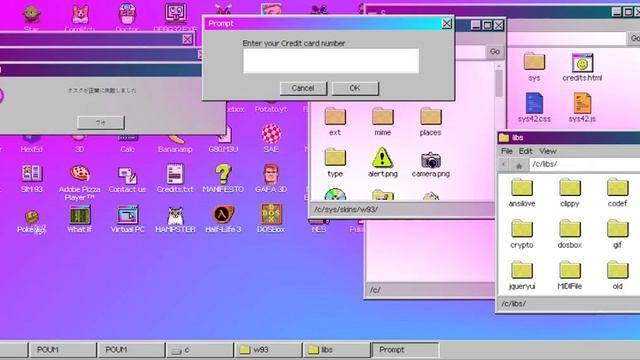Click the w93 window vertical scrollbar

(499, 84)
